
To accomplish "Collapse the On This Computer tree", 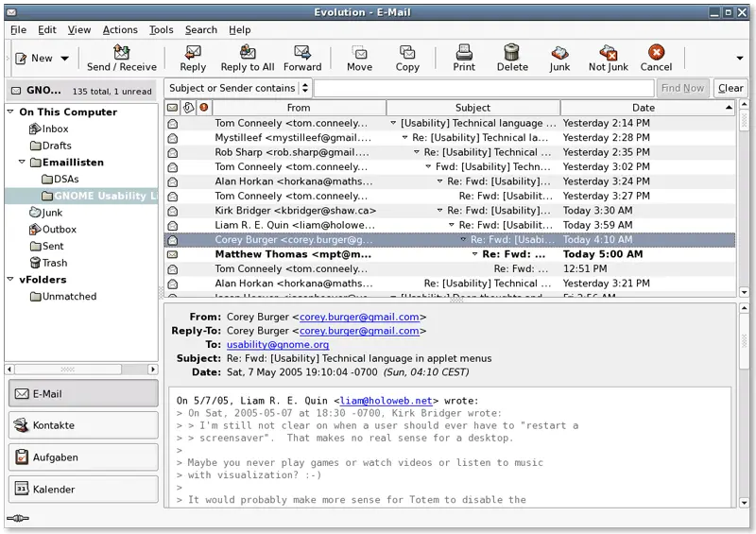I will point(10,112).
